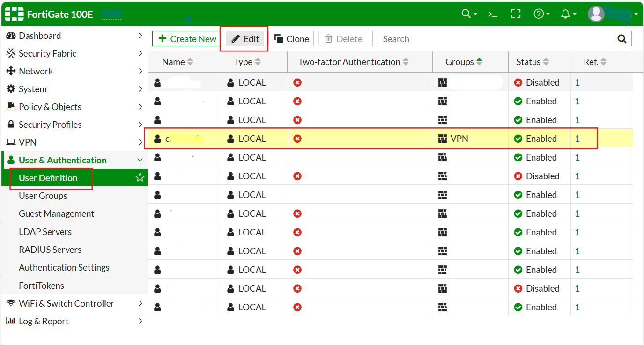The image size is (644, 345).
Task: Click the Policy & Objects icon
Action: 11,107
